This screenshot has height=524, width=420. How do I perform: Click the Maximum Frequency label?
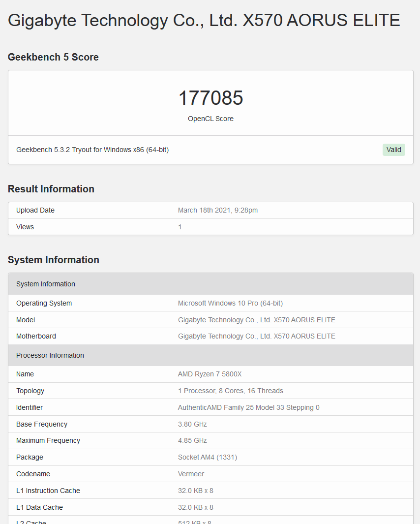48,440
